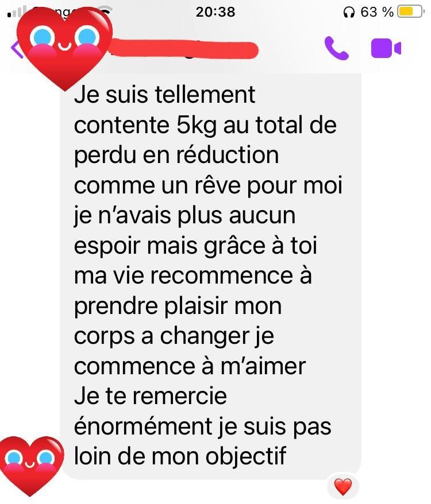
Task: Tap the line "Je suis tellement"
Action: 164,95
